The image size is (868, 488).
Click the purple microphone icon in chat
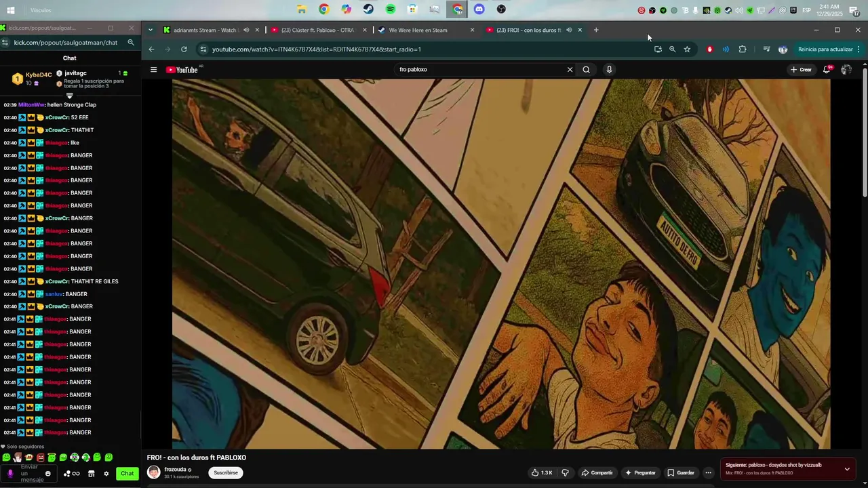click(x=9, y=474)
